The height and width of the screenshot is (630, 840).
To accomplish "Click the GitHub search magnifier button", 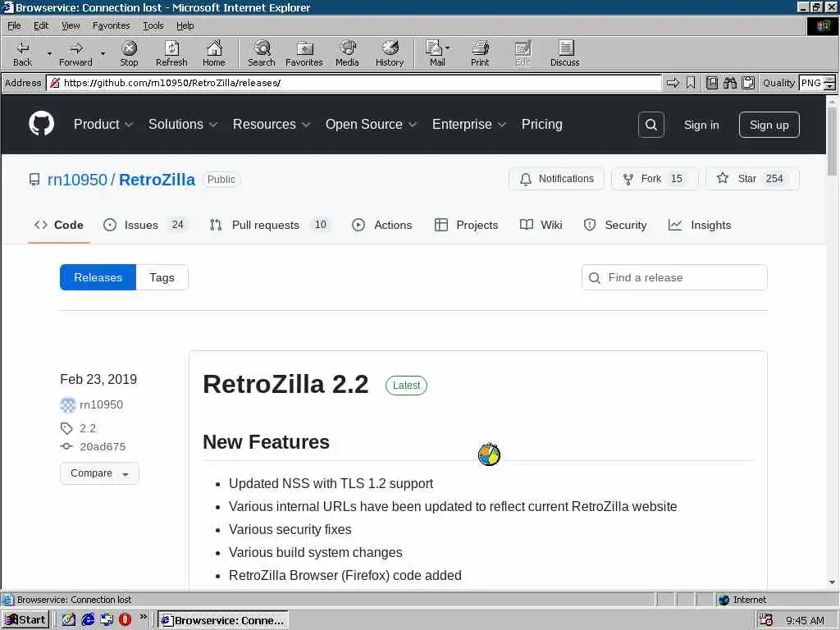I will [x=651, y=125].
